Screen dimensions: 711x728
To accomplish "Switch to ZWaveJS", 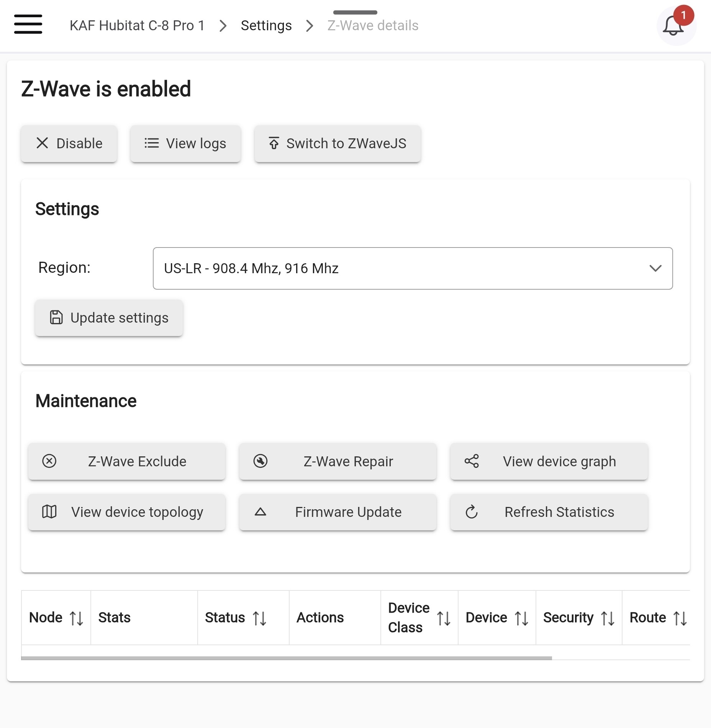I will coord(337,144).
